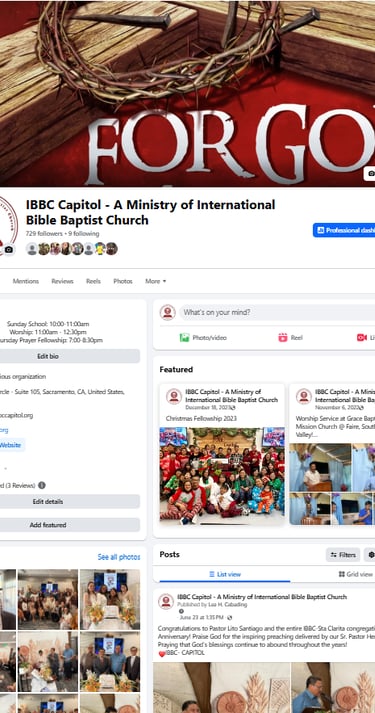This screenshot has height=713, width=375.
Task: Click public globe icon on June 23 post
Action: (230, 618)
